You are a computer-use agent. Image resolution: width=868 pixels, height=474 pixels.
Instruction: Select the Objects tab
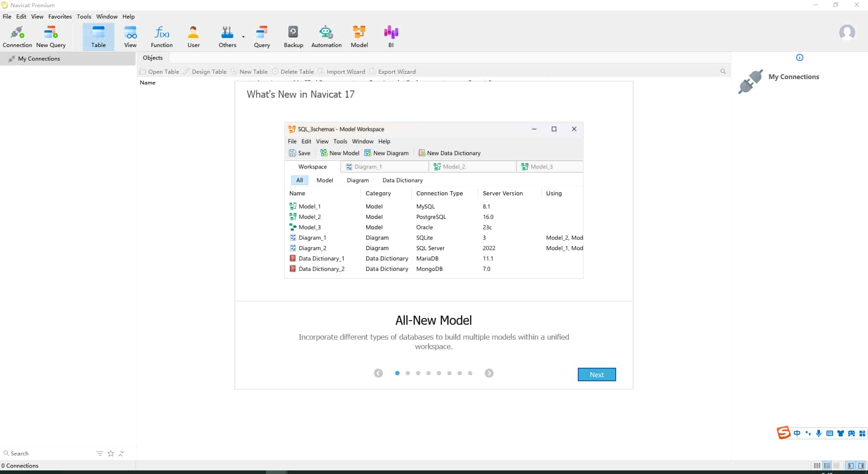tap(153, 57)
